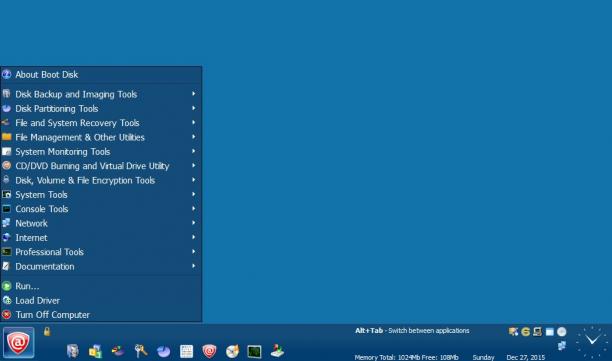Click the computer monitor tray icon
This screenshot has width=612, height=361.
coord(537,332)
